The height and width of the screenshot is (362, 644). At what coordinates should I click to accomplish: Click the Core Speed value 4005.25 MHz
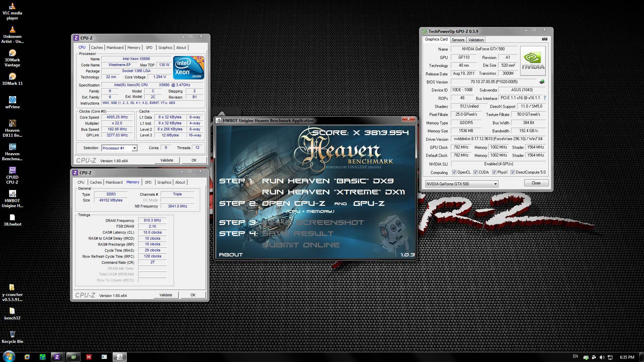(x=117, y=117)
